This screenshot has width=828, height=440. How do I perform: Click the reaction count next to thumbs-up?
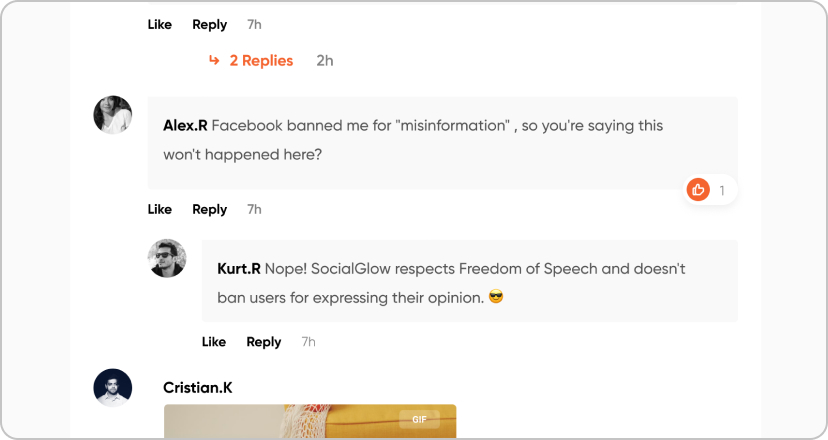click(722, 190)
